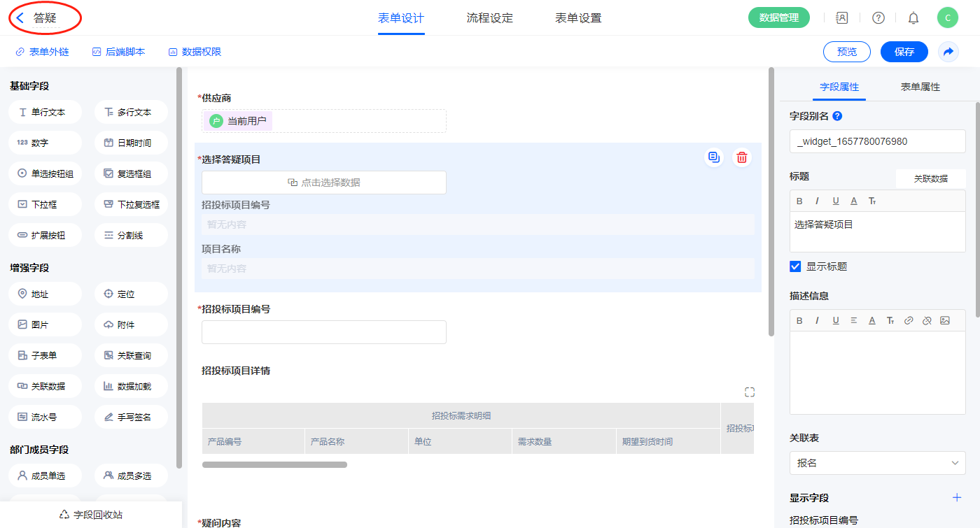Add a display field with plus icon
The height and width of the screenshot is (528, 980).
point(957,497)
